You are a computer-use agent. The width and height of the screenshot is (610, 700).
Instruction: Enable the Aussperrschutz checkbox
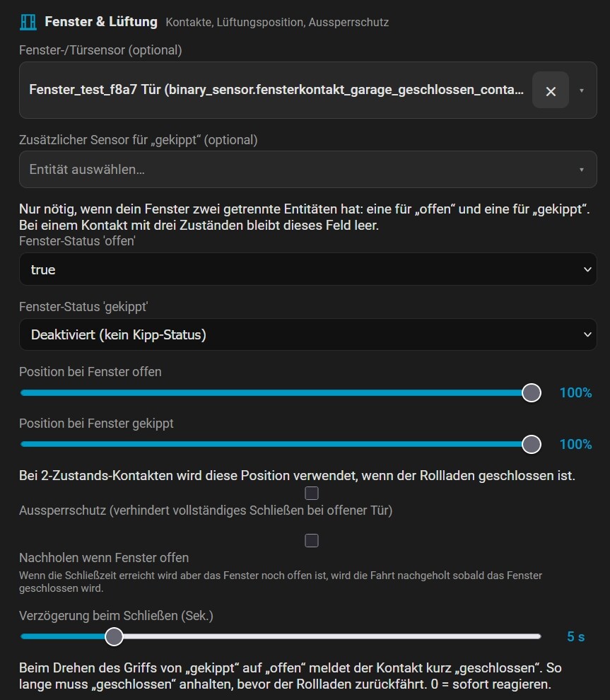click(312, 494)
